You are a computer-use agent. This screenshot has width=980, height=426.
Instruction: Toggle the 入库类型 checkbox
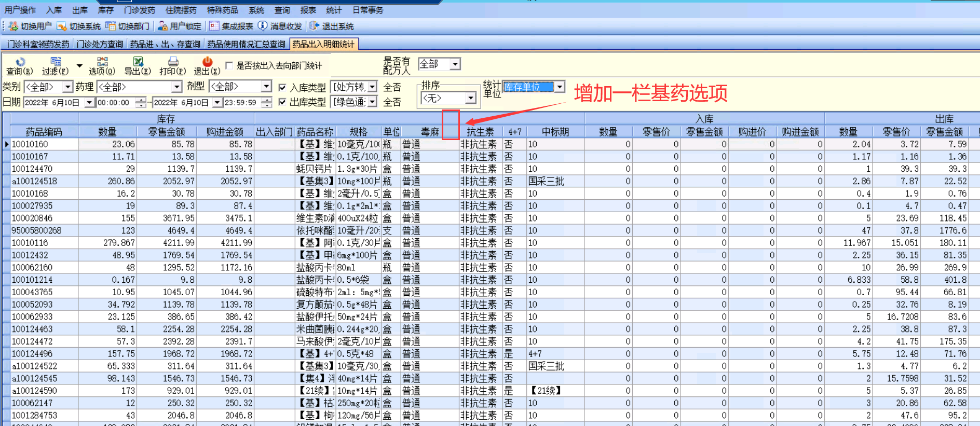click(282, 87)
